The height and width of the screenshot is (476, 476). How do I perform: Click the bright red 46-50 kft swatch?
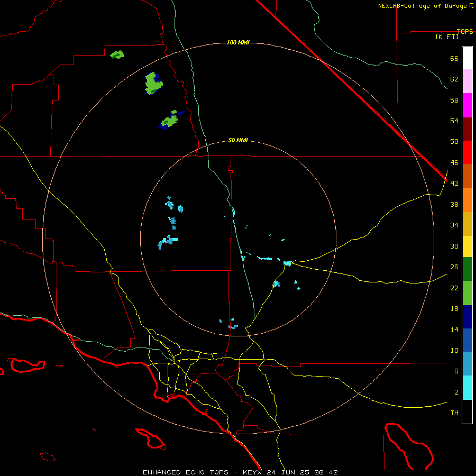[467, 152]
